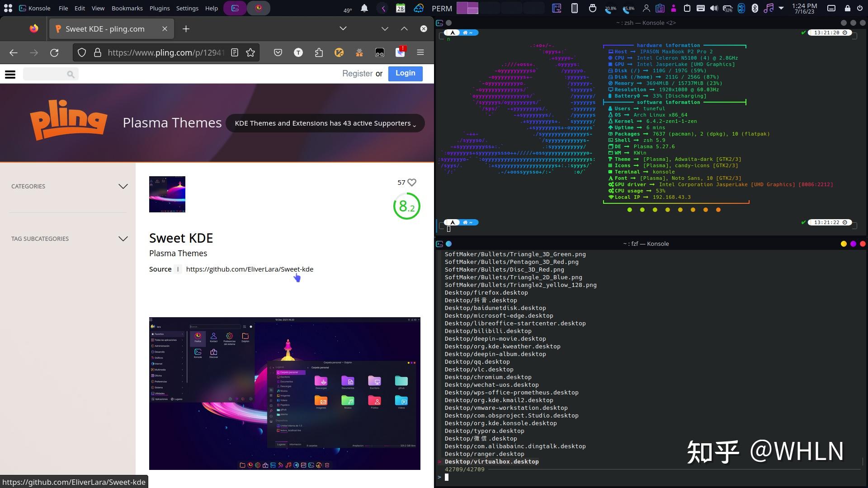
Task: Open the GitHub Sweet-kde source link
Action: click(250, 269)
